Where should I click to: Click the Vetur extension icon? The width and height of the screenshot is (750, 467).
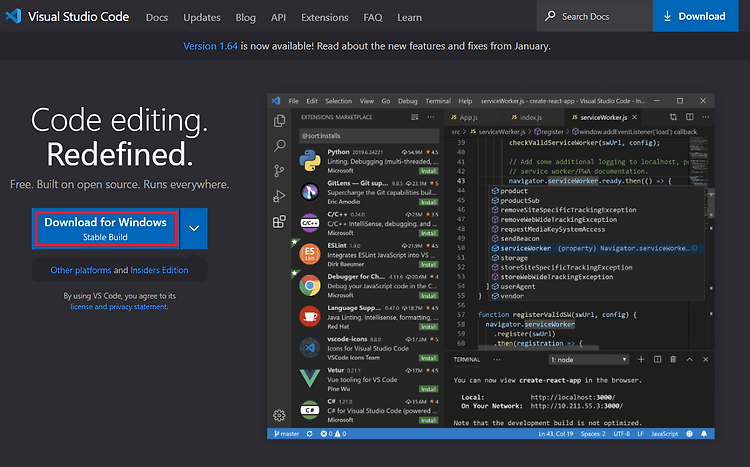pos(310,378)
